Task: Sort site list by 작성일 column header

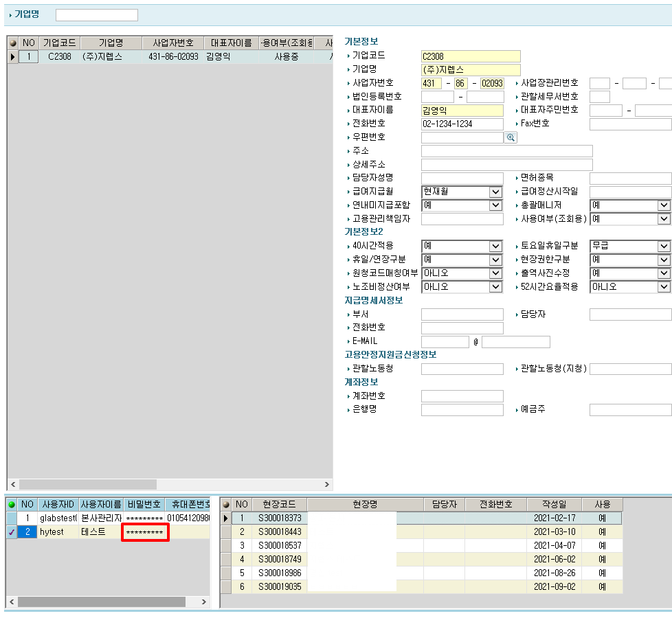Action: click(554, 504)
